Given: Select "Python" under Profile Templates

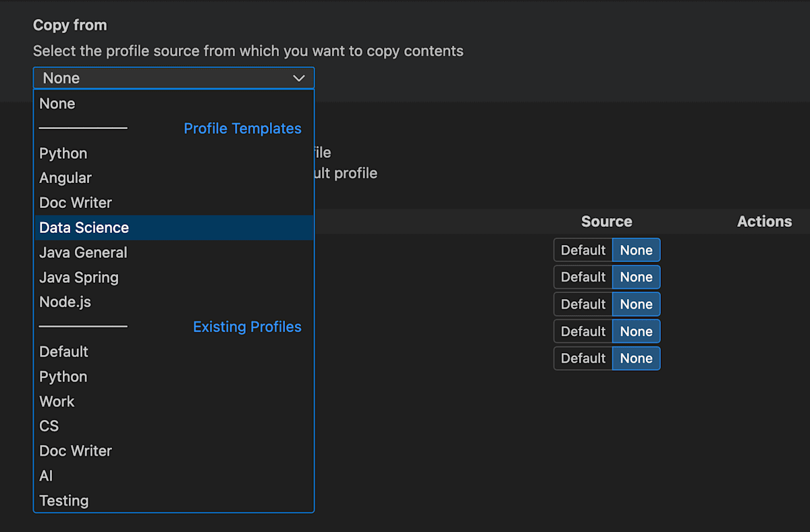Looking at the screenshot, I should coord(63,153).
